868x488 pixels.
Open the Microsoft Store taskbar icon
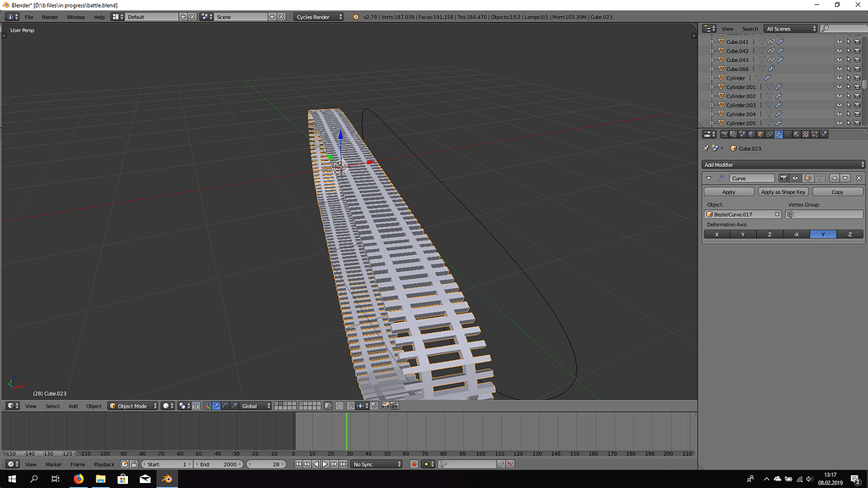(x=122, y=479)
